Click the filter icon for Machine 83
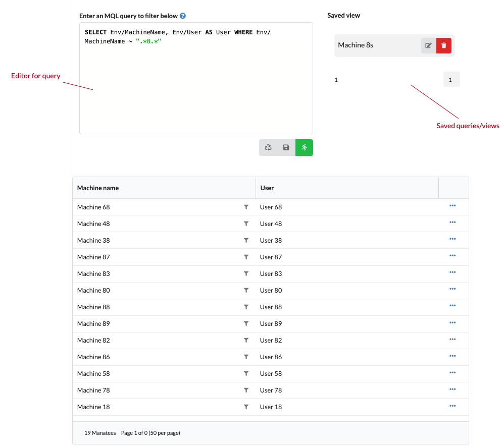Viewport: 504px width, 447px height. [246, 274]
